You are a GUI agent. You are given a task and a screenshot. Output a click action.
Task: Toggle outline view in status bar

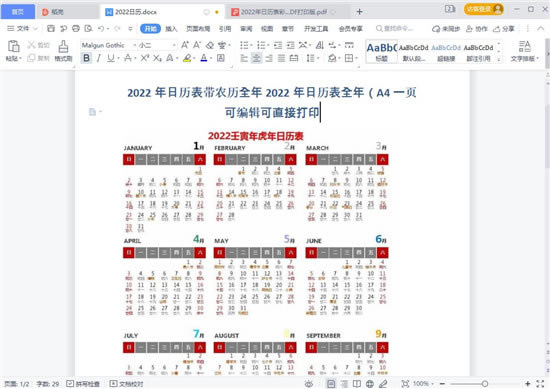coord(344,384)
